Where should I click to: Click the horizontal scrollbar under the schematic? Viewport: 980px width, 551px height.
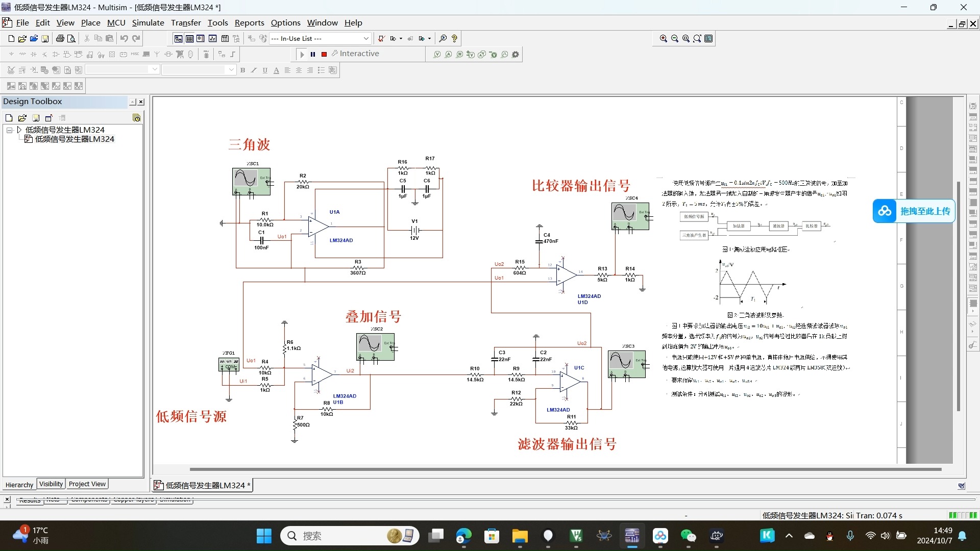tap(565, 469)
